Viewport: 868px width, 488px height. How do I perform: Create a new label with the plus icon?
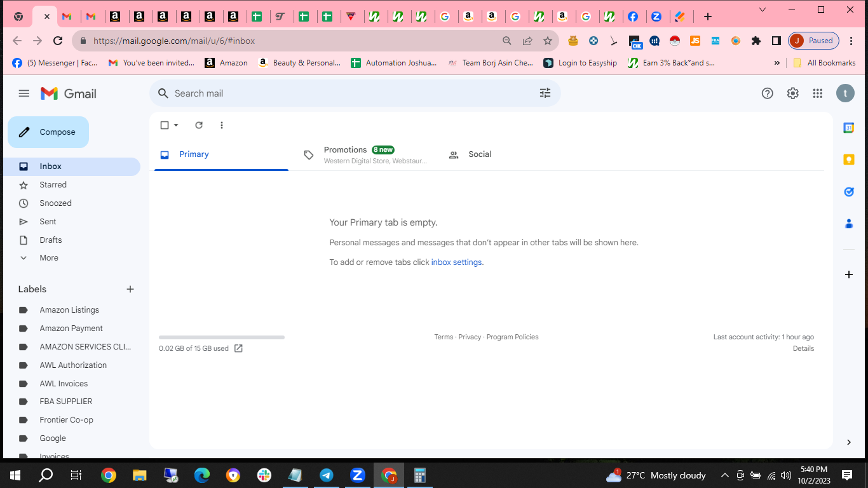(x=130, y=289)
